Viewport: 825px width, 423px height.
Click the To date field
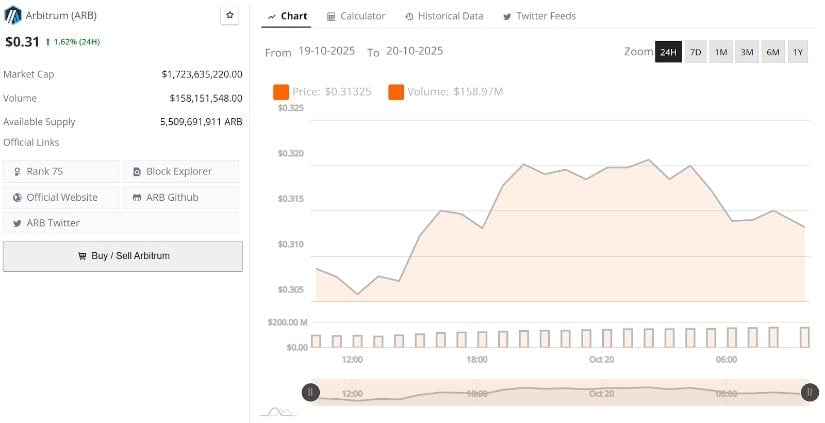coord(414,51)
